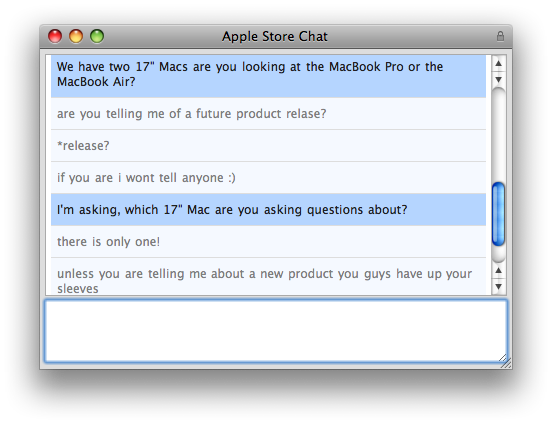552x424 pixels.
Task: Select the "We have two 17" Macs" message
Action: click(x=268, y=76)
